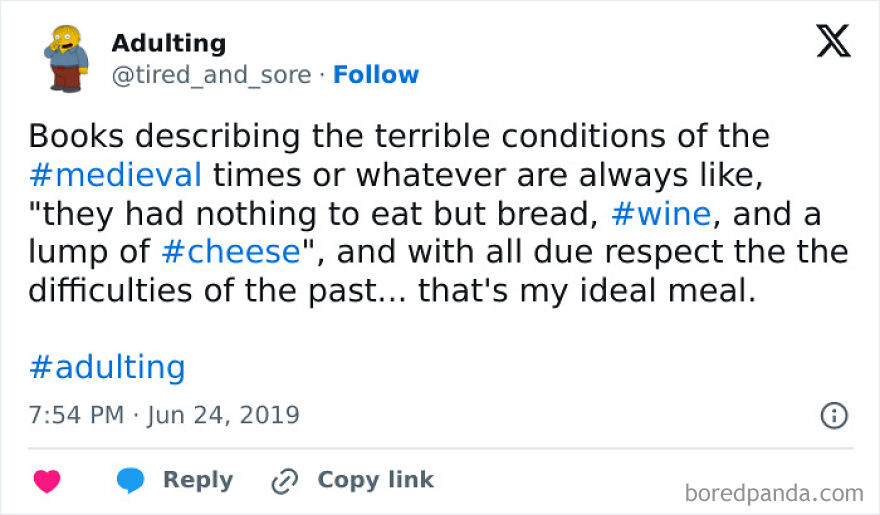Image resolution: width=880 pixels, height=515 pixels.
Task: Click the boredpanda.com watermark
Action: click(775, 493)
